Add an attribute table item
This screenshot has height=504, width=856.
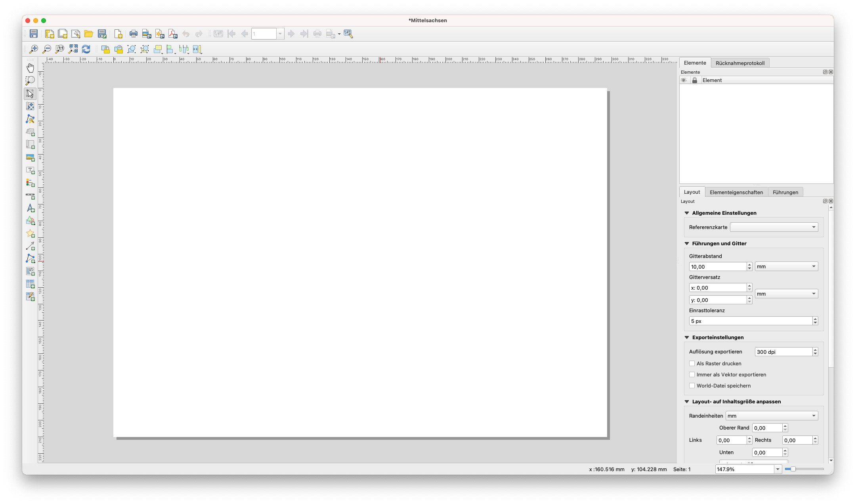point(30,284)
